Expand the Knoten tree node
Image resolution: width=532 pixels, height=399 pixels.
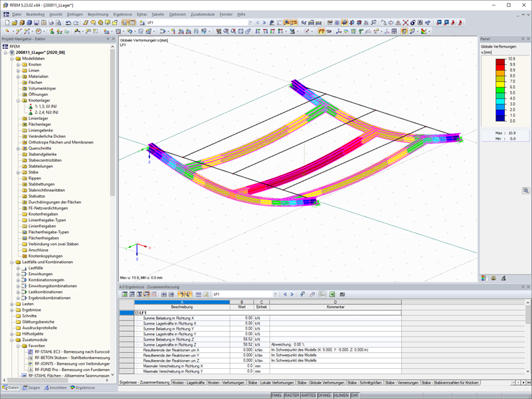(x=18, y=64)
